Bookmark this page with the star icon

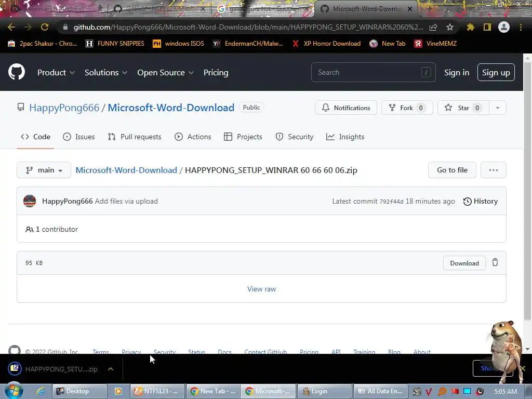pos(450,27)
